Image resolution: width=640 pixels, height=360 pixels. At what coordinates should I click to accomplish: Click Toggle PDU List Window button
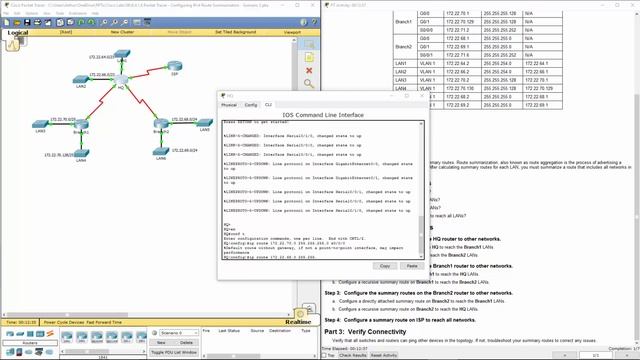pyautogui.click(x=174, y=352)
